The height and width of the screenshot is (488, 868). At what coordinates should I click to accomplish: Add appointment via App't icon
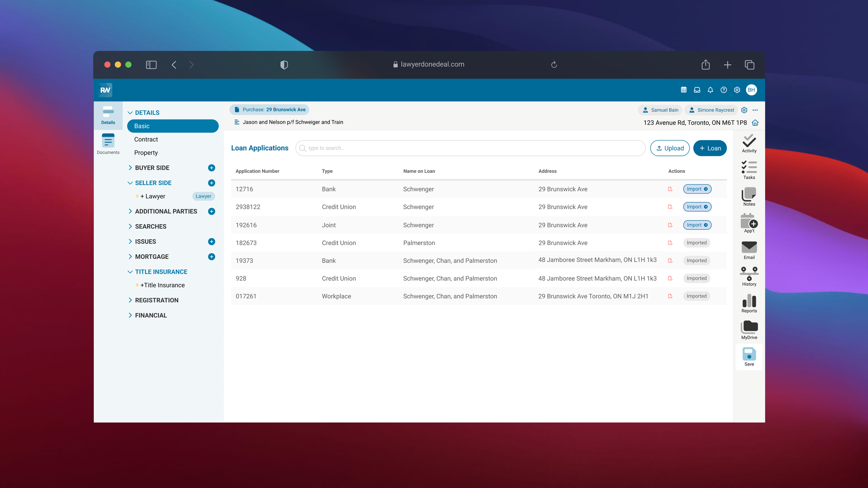click(749, 223)
